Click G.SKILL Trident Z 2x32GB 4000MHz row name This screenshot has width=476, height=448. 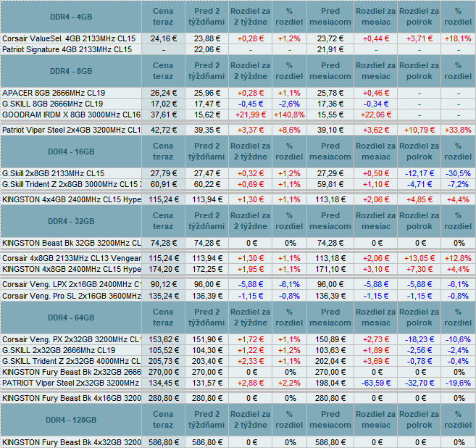pos(71,361)
